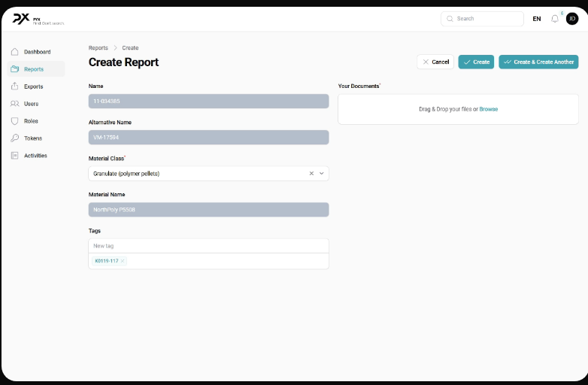Open Reports in the sidebar
Image resolution: width=588 pixels, height=385 pixels.
(36, 69)
